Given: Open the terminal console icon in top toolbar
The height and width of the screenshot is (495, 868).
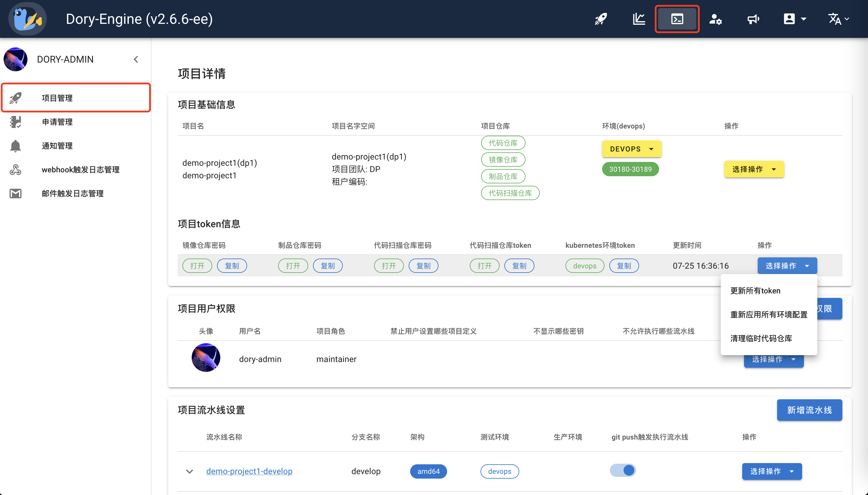Looking at the screenshot, I should [677, 19].
